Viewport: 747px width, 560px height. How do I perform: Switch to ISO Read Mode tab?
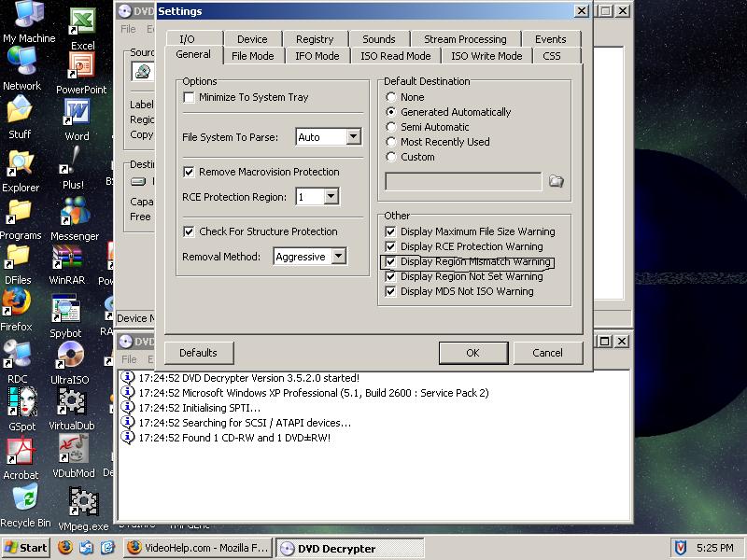[395, 56]
